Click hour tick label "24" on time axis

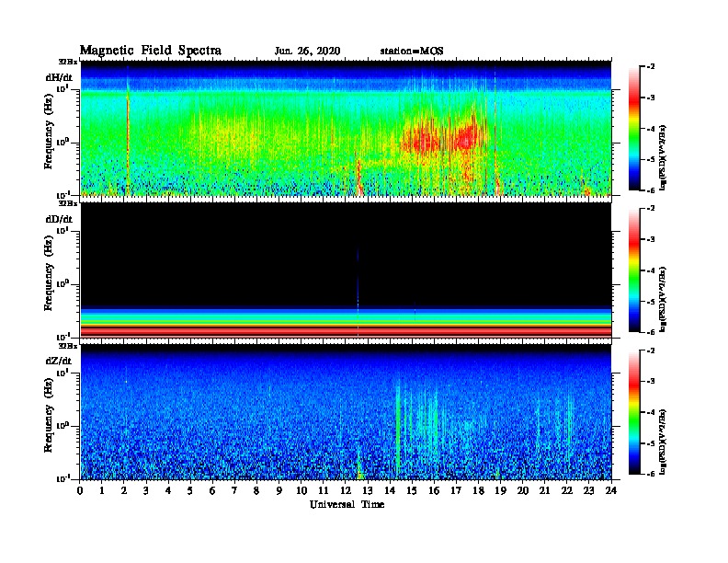(x=611, y=490)
